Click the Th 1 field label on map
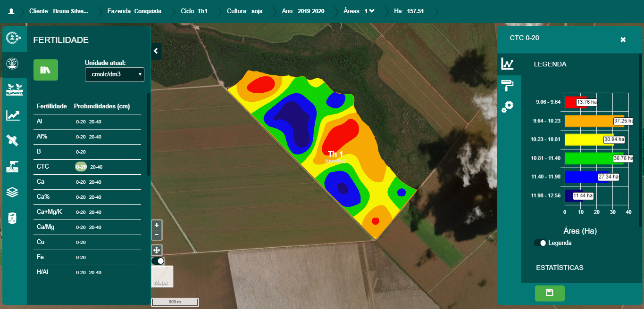Image resolution: width=644 pixels, height=309 pixels. click(x=335, y=154)
